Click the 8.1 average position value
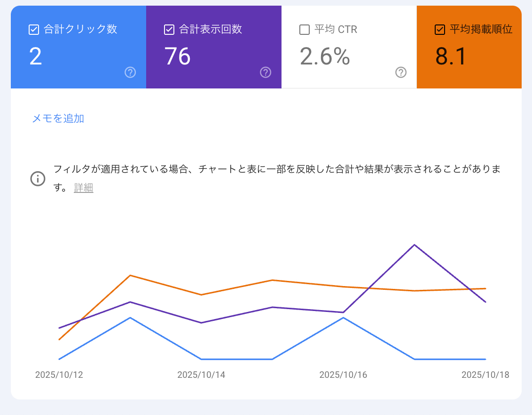 coord(451,56)
